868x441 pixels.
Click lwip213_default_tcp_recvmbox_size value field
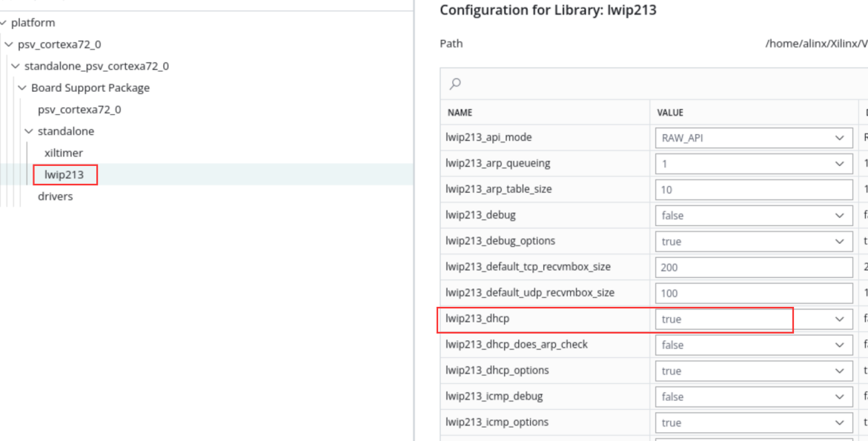pos(753,268)
